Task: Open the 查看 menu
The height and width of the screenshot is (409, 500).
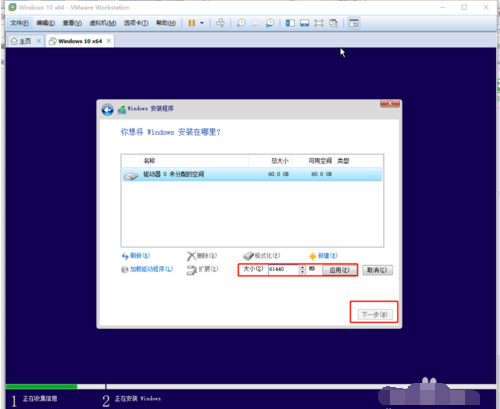Action: point(72,23)
